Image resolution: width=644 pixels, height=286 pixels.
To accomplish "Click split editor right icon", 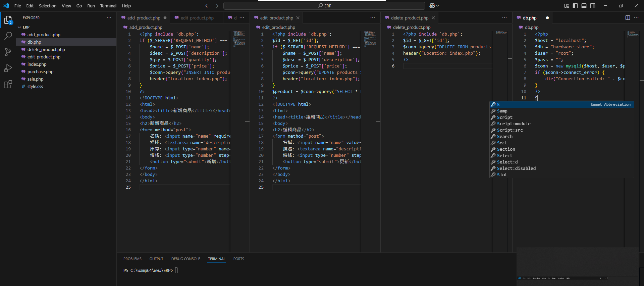I will pos(628,18).
